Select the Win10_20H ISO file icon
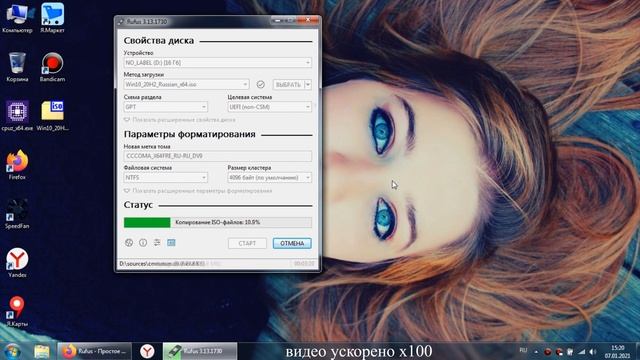The height and width of the screenshot is (360, 640). coord(52,116)
